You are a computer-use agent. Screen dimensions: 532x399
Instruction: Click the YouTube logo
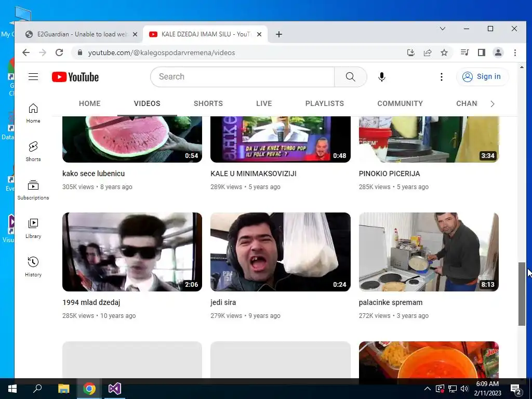75,77
